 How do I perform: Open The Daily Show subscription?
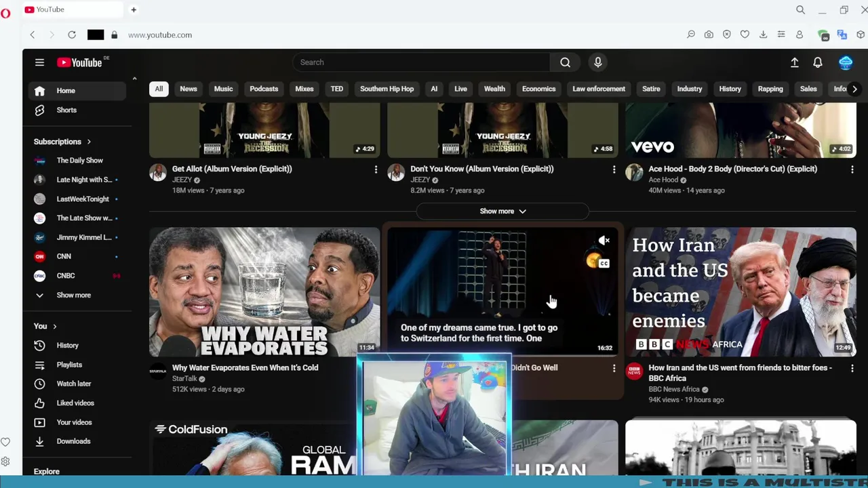click(77, 161)
